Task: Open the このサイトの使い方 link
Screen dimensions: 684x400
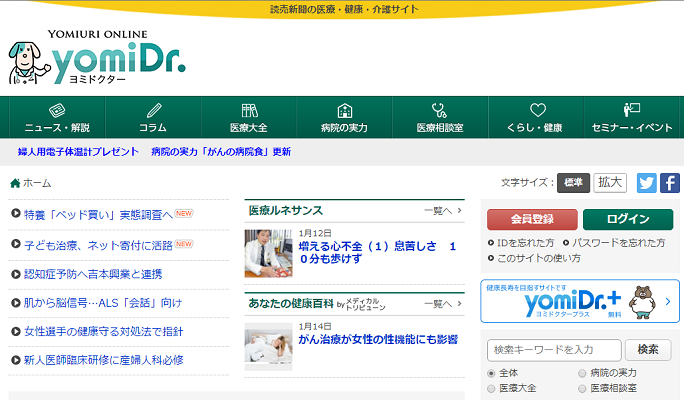Action: pos(539,258)
